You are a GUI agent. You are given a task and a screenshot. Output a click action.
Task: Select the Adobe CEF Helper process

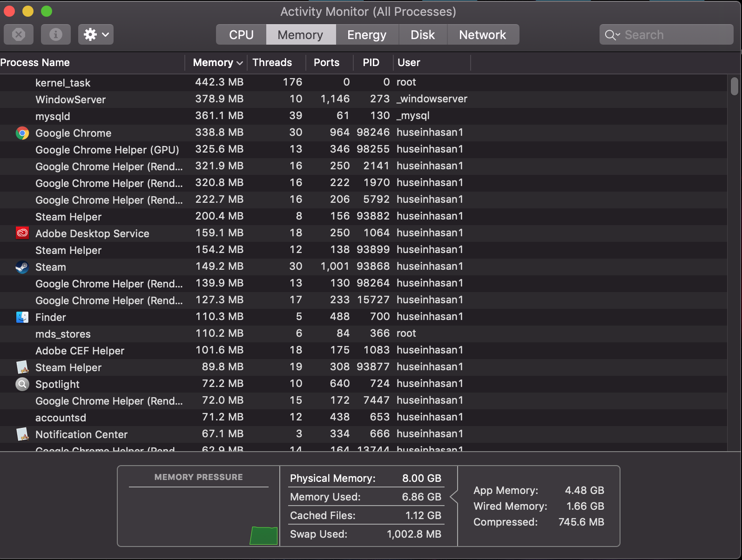click(363, 350)
